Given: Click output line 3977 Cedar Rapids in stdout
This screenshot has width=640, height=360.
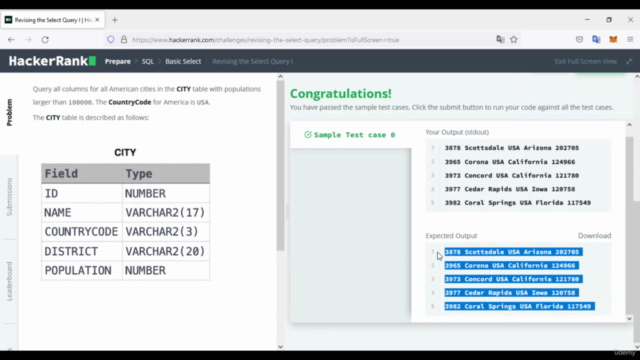Looking at the screenshot, I should [510, 189].
